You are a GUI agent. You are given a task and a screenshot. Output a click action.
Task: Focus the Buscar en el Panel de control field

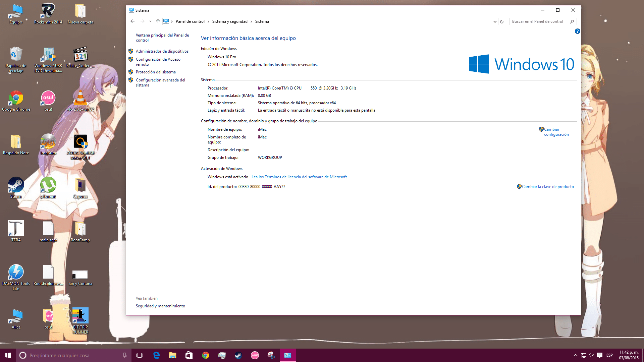(543, 21)
